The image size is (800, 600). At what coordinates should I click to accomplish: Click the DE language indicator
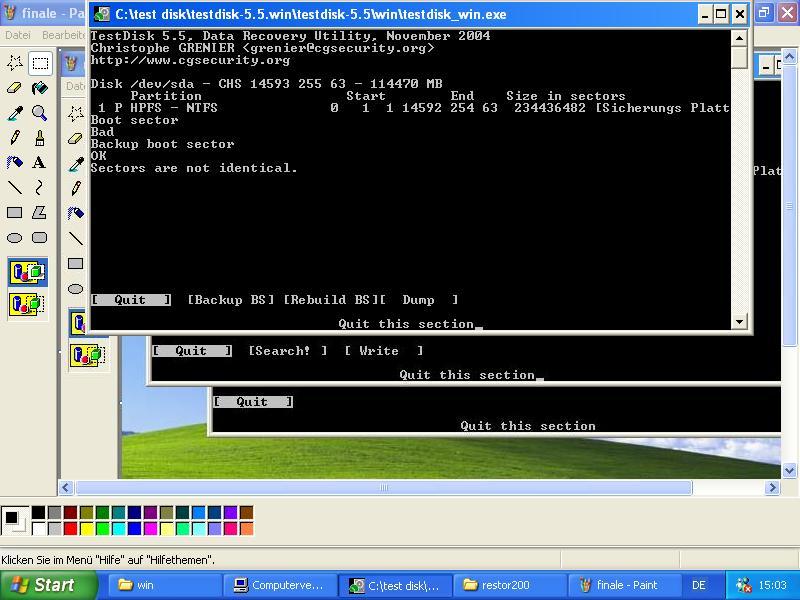pos(698,585)
